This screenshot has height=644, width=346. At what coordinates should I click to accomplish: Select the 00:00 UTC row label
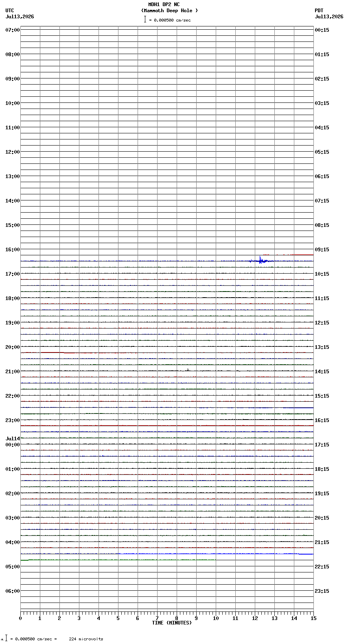13,445
